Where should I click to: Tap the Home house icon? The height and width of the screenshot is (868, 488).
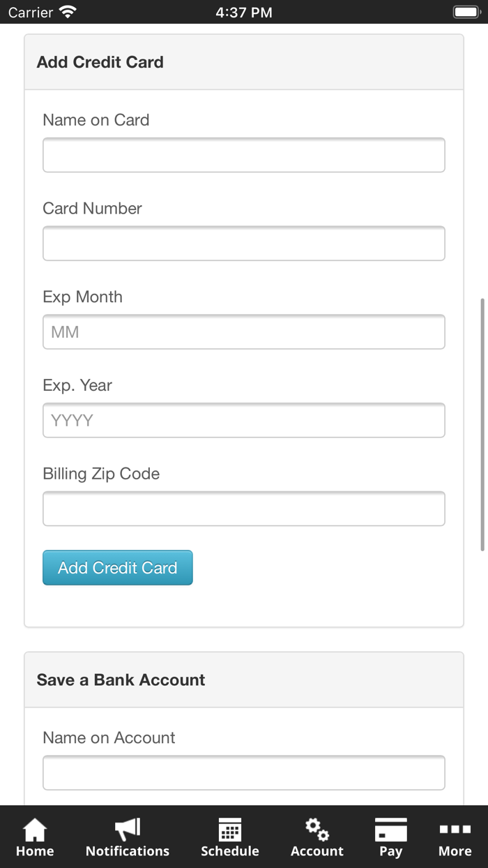point(35,830)
